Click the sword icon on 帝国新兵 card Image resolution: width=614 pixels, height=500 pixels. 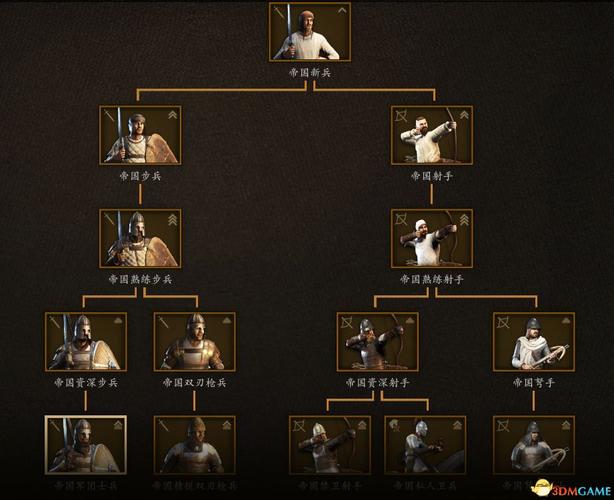pyautogui.click(x=279, y=12)
